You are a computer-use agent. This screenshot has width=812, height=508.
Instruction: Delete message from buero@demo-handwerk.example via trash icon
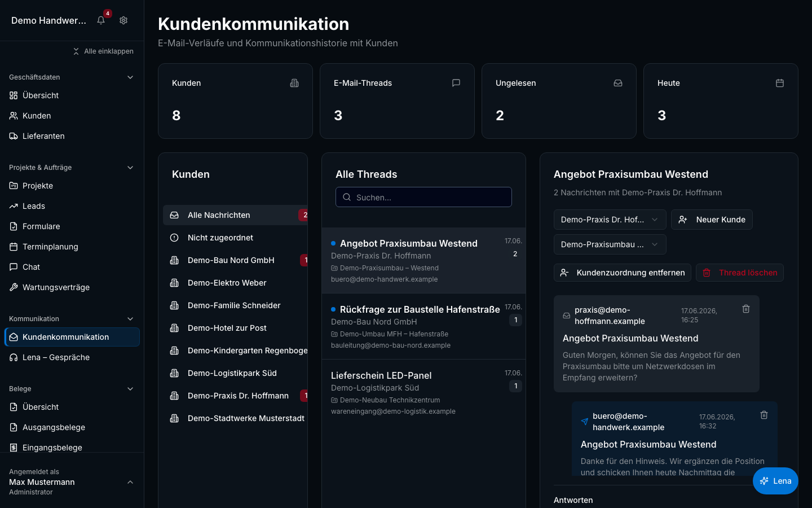pyautogui.click(x=764, y=415)
